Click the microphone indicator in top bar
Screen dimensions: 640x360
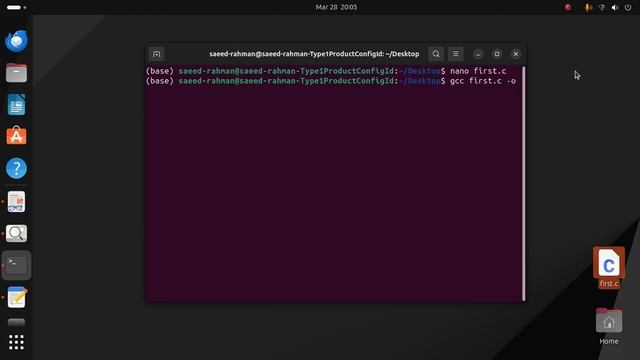588,7
